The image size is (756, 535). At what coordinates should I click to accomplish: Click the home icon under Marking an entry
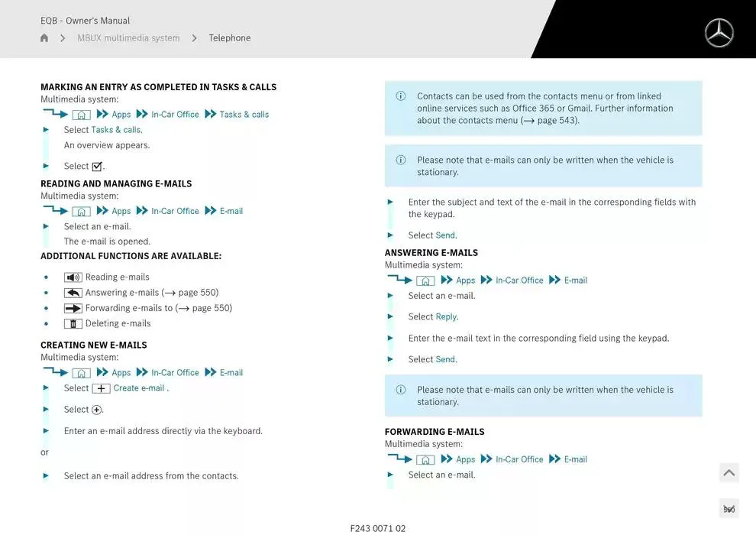[x=82, y=115]
